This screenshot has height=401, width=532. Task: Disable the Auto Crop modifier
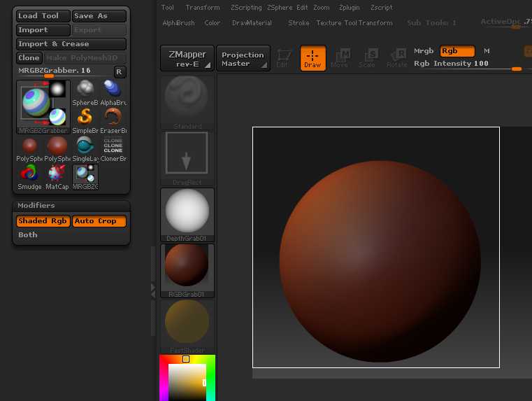point(99,221)
